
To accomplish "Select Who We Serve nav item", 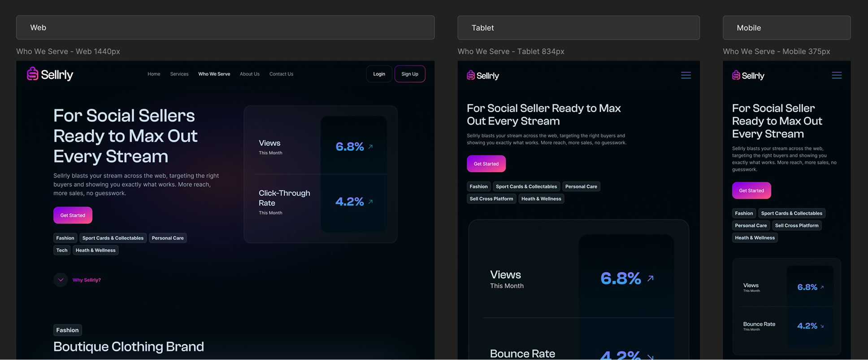I will 214,74.
